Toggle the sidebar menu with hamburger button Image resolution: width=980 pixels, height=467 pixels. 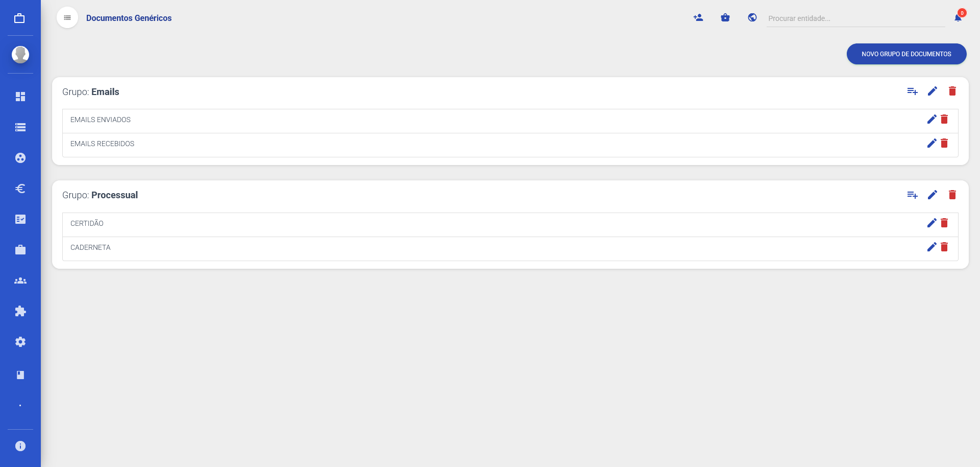pos(67,18)
